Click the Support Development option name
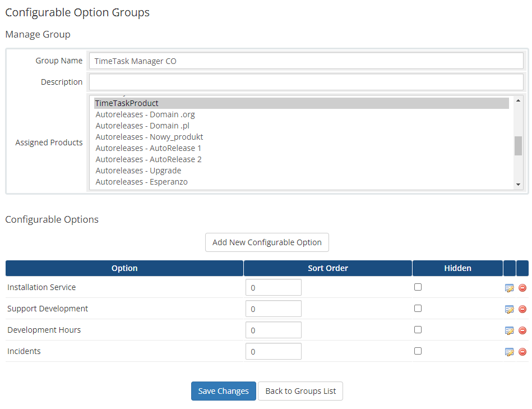 pyautogui.click(x=48, y=309)
